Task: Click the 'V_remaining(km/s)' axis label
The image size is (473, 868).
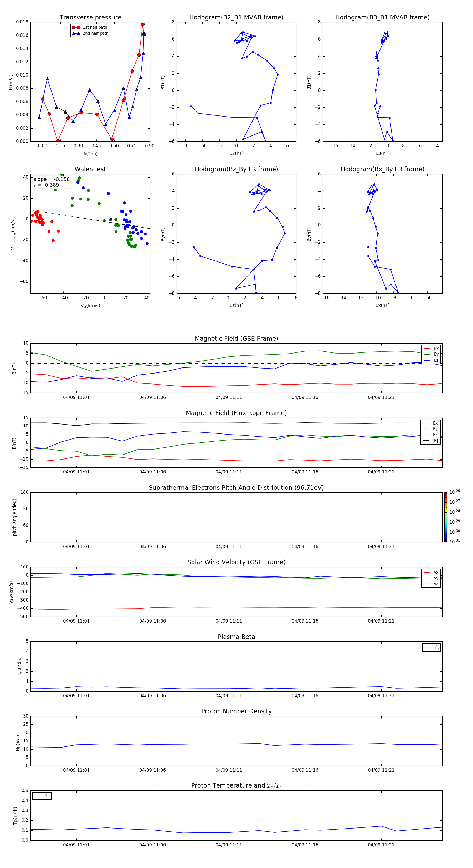Action: (13, 234)
